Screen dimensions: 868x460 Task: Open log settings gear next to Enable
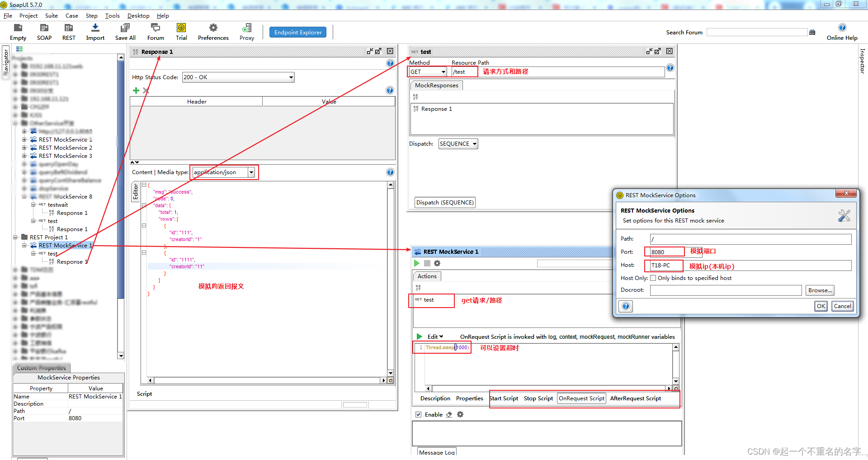(460, 414)
